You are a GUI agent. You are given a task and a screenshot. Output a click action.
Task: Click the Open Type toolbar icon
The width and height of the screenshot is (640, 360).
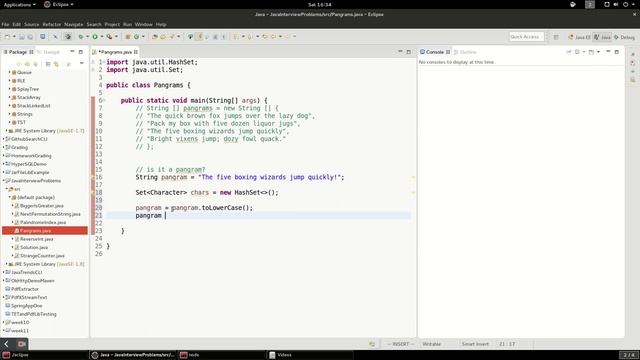[x=154, y=37]
